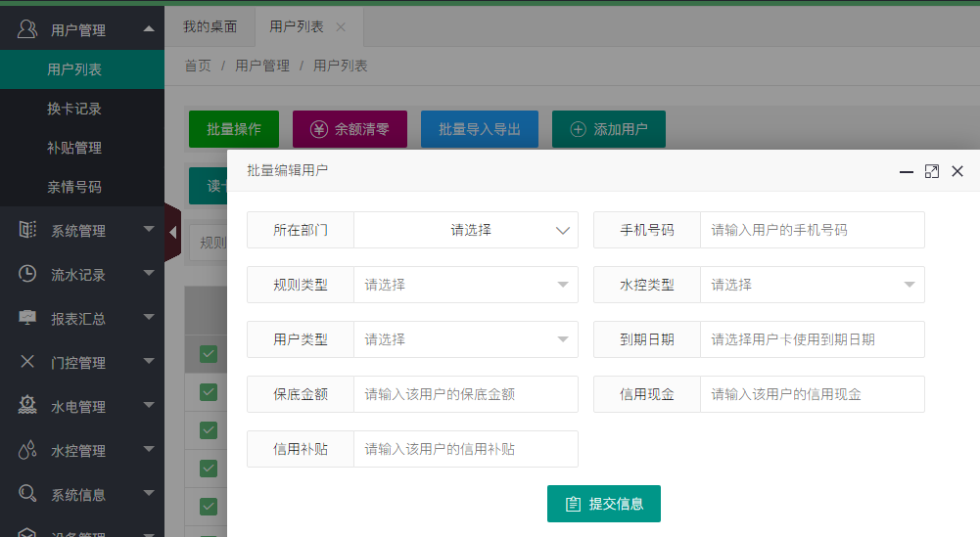This screenshot has width=980, height=537.
Task: Click the 用户管理 sidebar user icon
Action: coord(27,29)
